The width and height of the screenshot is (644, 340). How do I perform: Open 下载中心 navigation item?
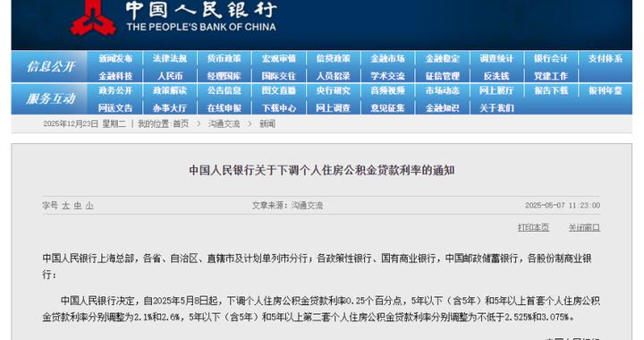click(279, 108)
